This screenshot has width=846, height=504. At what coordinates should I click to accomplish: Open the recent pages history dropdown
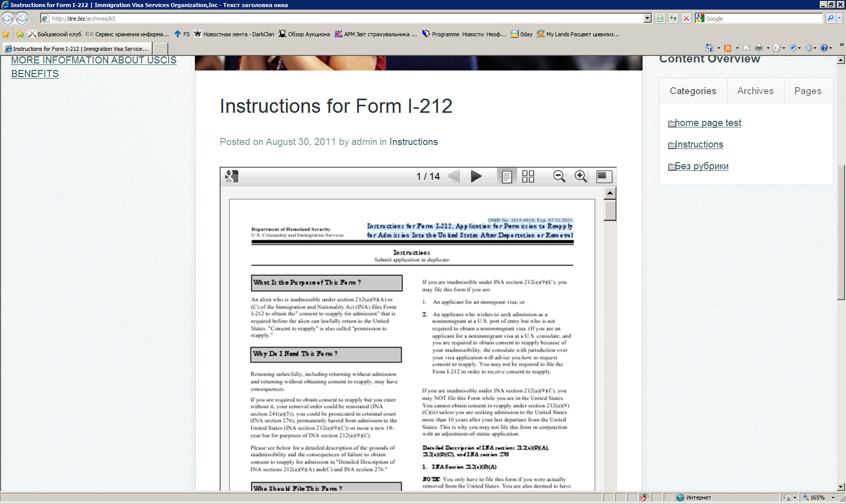(33, 19)
